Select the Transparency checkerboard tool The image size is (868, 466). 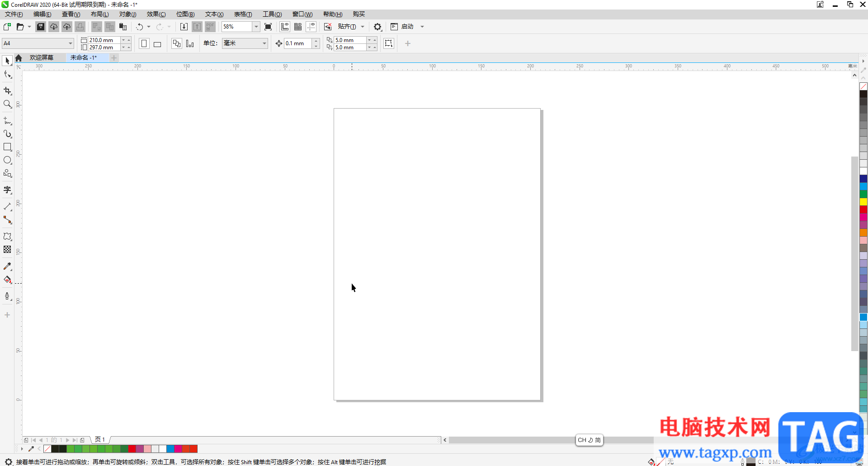pyautogui.click(x=7, y=250)
